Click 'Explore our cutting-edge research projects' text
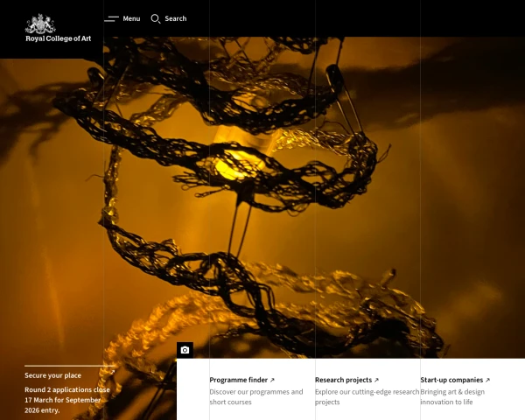 point(367,397)
